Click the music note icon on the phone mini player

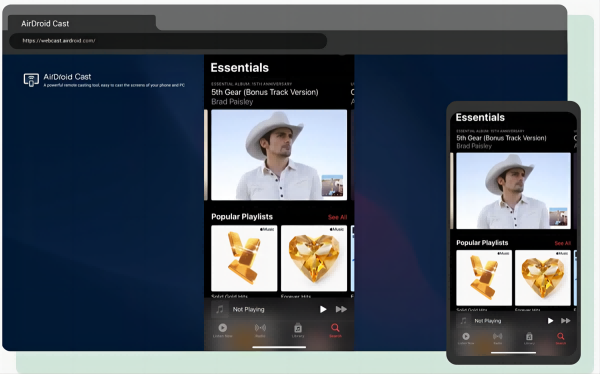click(463, 321)
